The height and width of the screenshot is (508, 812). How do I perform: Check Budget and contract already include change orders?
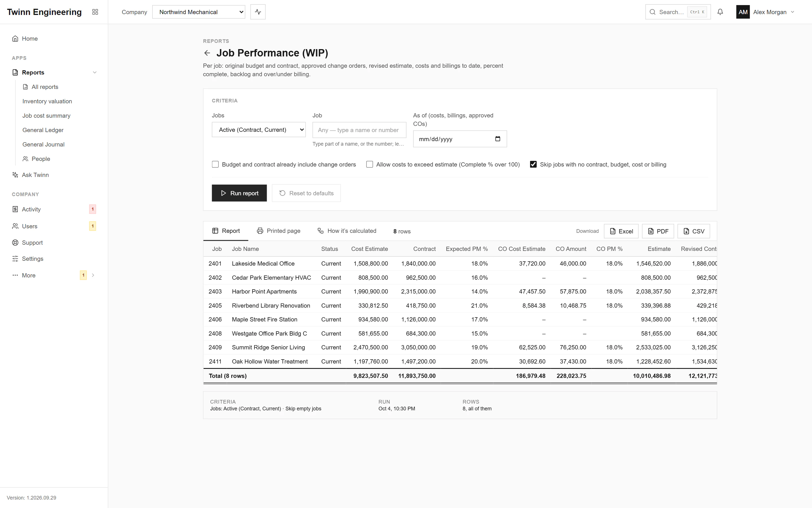(x=215, y=164)
